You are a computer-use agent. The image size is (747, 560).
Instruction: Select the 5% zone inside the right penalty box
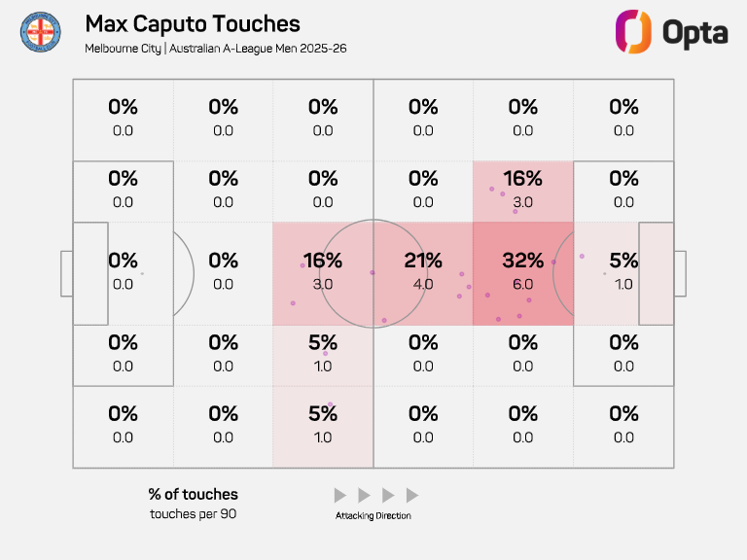[622, 273]
